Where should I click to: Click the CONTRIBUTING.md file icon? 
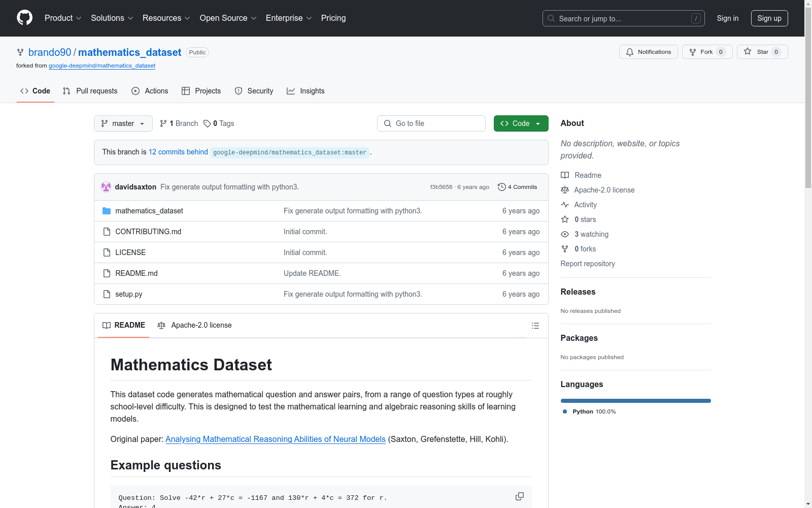click(x=107, y=232)
